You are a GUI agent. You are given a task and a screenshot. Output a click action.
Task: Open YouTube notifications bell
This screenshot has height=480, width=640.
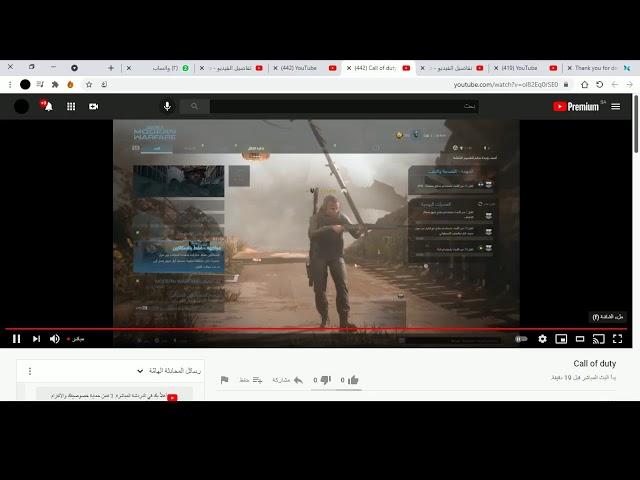(x=48, y=107)
